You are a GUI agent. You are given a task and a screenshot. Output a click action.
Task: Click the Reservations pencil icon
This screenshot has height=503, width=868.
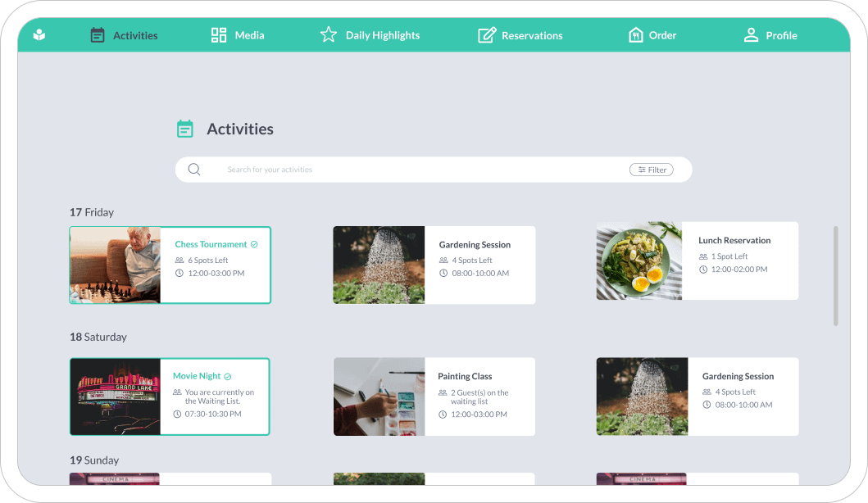click(487, 35)
